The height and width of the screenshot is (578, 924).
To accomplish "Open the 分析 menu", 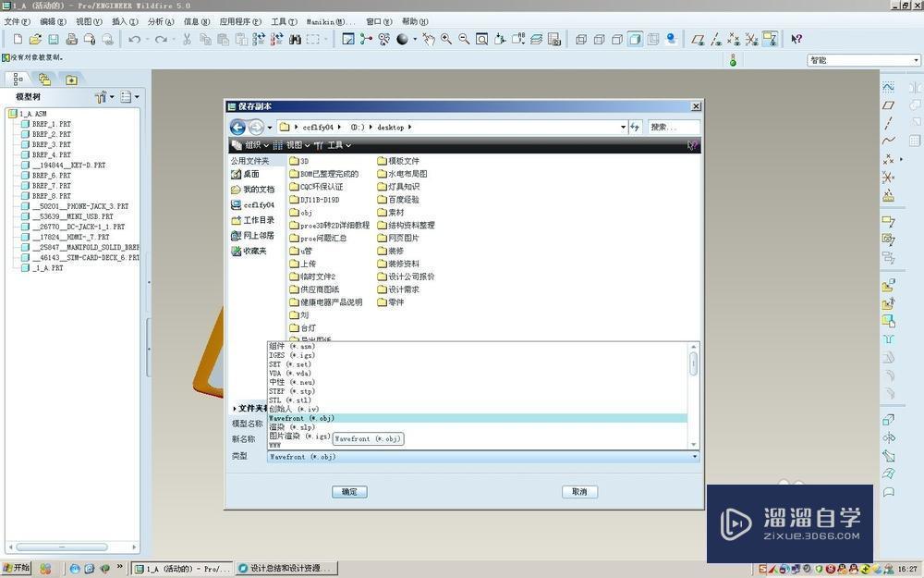I will (x=161, y=21).
